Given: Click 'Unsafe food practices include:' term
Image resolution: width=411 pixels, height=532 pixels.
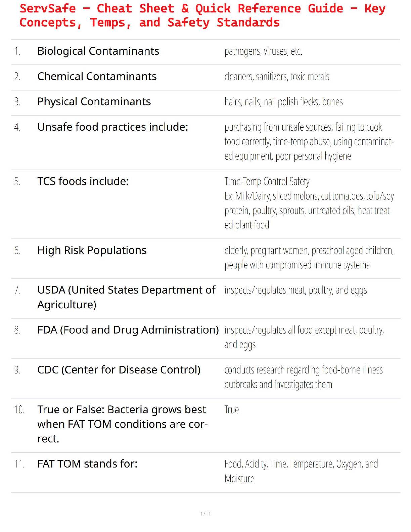Looking at the screenshot, I should [112, 127].
